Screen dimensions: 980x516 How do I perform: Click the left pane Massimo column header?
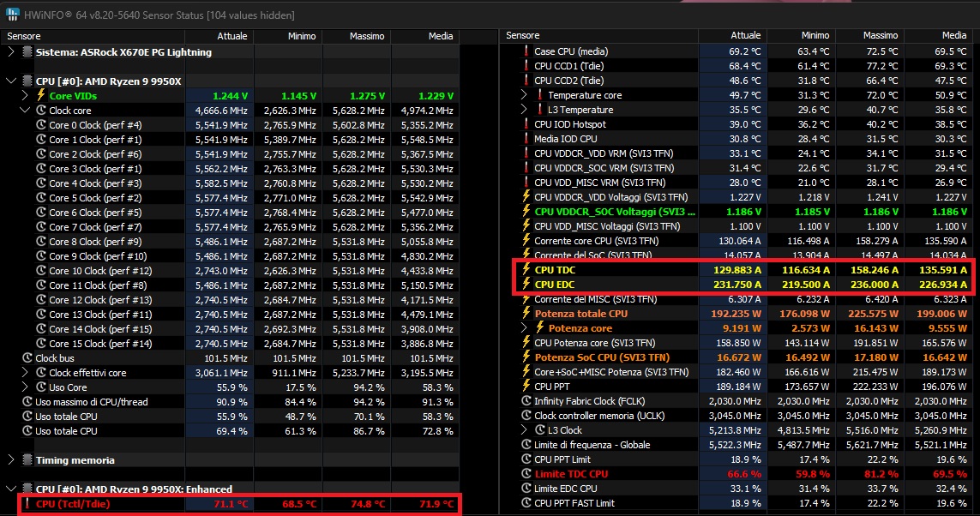pyautogui.click(x=357, y=36)
